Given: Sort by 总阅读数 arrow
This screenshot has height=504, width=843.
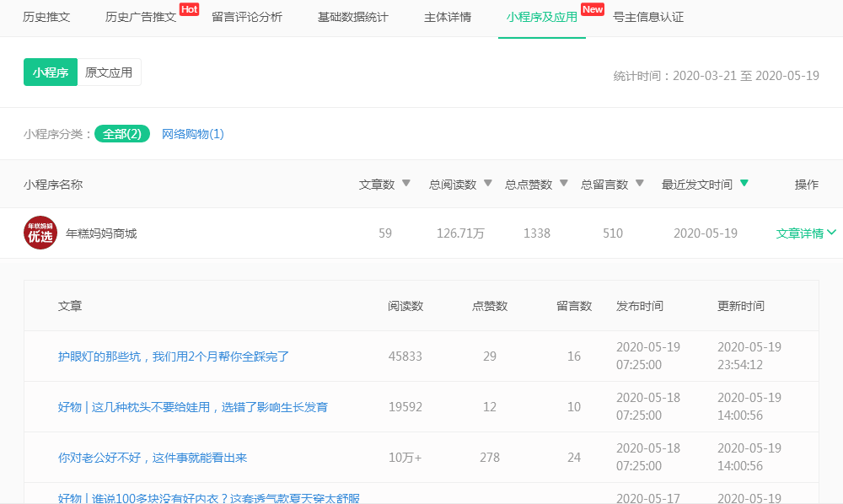Looking at the screenshot, I should tap(488, 183).
